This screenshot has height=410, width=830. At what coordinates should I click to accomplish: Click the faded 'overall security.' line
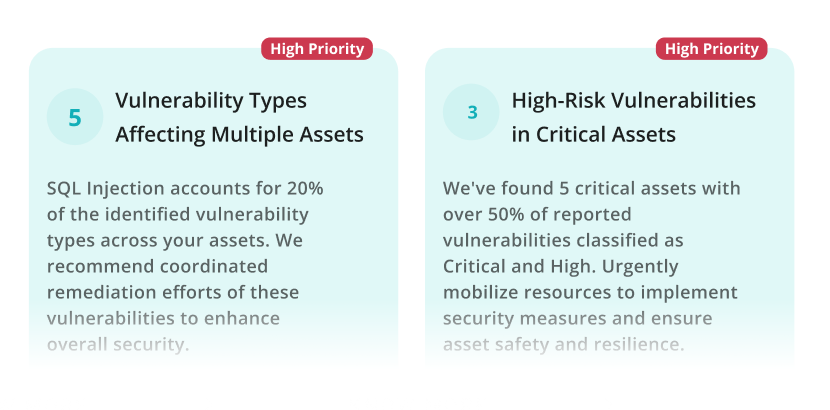point(118,345)
